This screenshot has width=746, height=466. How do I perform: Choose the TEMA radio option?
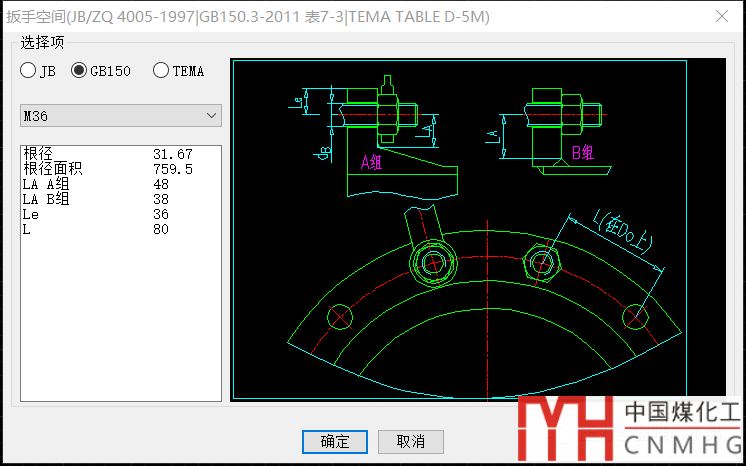tap(161, 71)
